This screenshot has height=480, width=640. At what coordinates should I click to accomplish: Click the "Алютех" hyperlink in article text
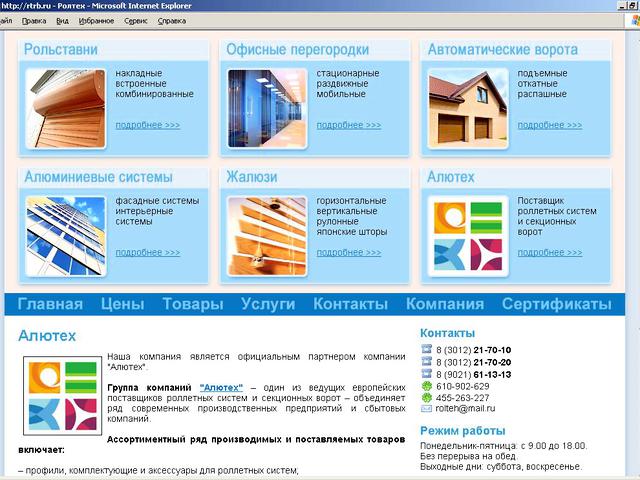[x=221, y=387]
